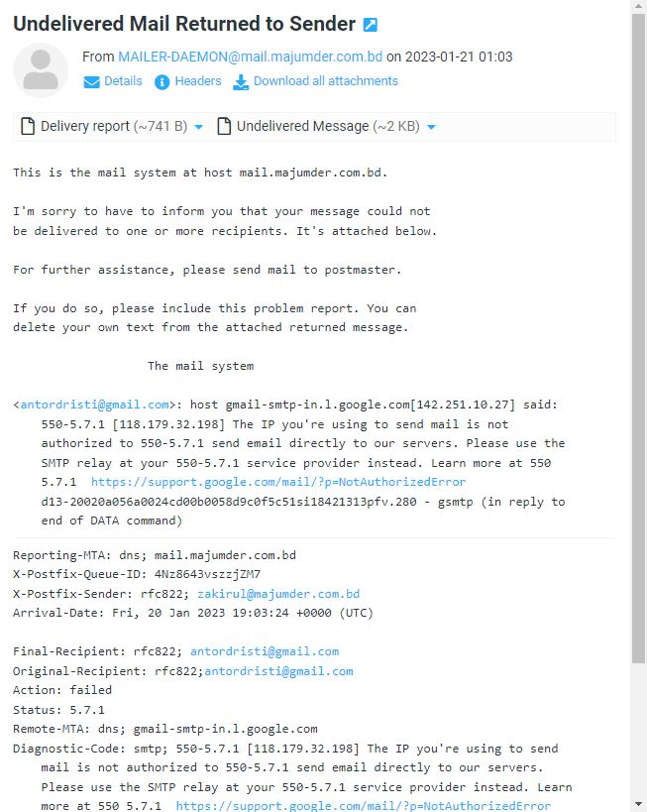Click zakirul@majumder.com.bd sender link

click(278, 594)
